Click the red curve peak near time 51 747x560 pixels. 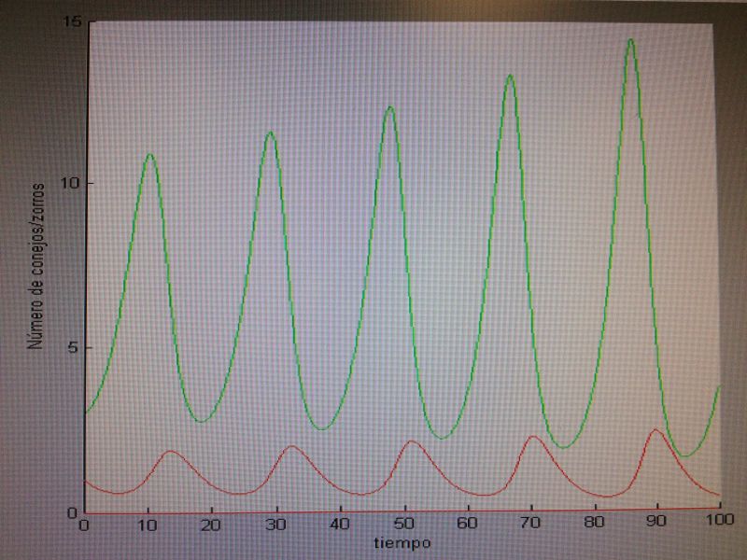tap(412, 441)
